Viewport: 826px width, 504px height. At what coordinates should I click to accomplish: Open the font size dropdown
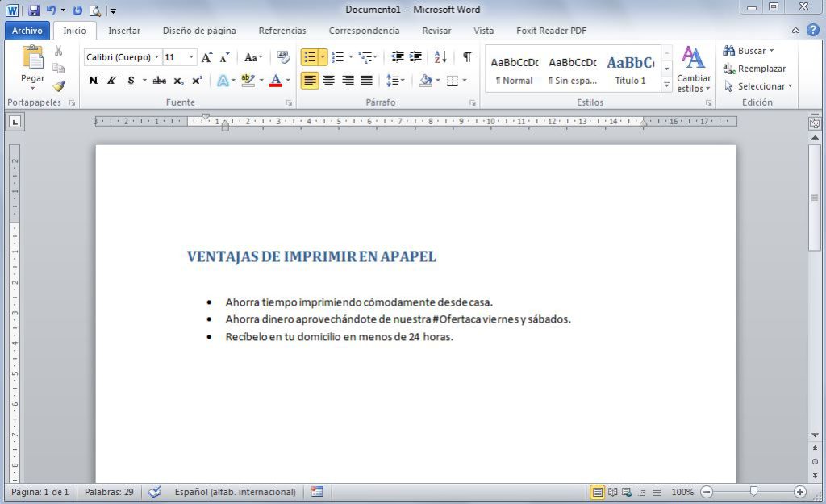point(191,56)
